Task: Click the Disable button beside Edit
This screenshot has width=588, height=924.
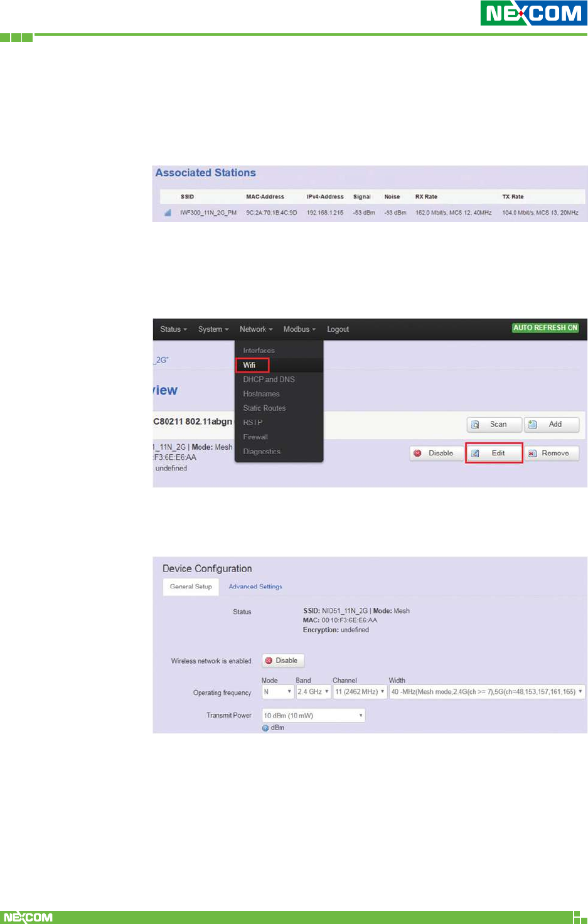Action: coord(436,454)
